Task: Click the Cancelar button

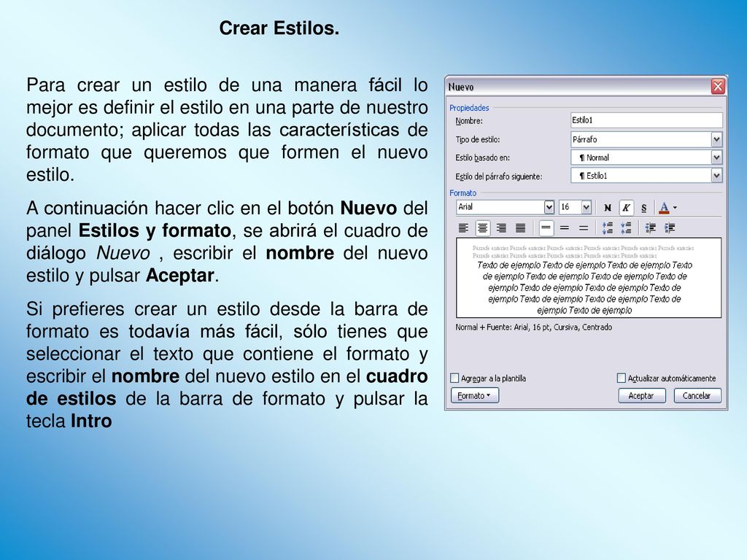Action: (697, 396)
